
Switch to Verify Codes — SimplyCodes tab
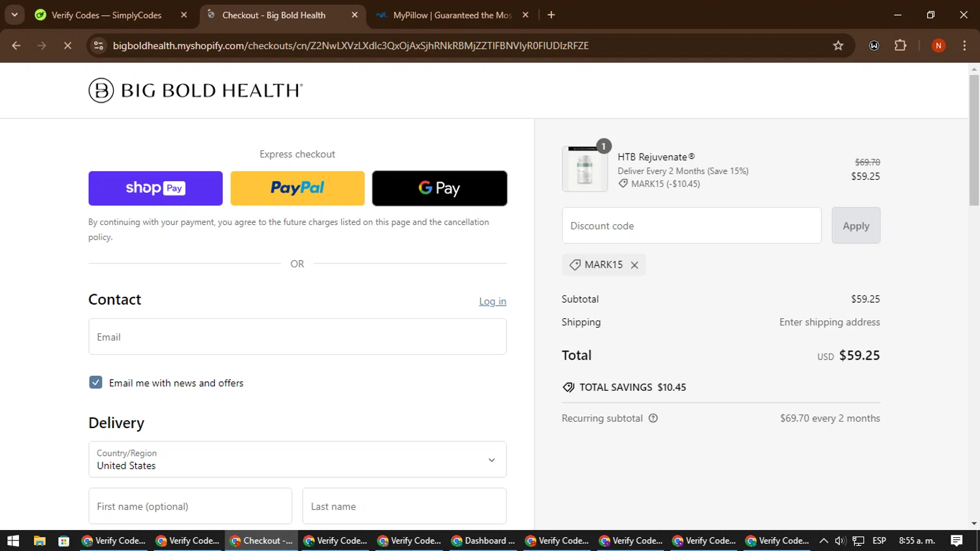click(106, 15)
